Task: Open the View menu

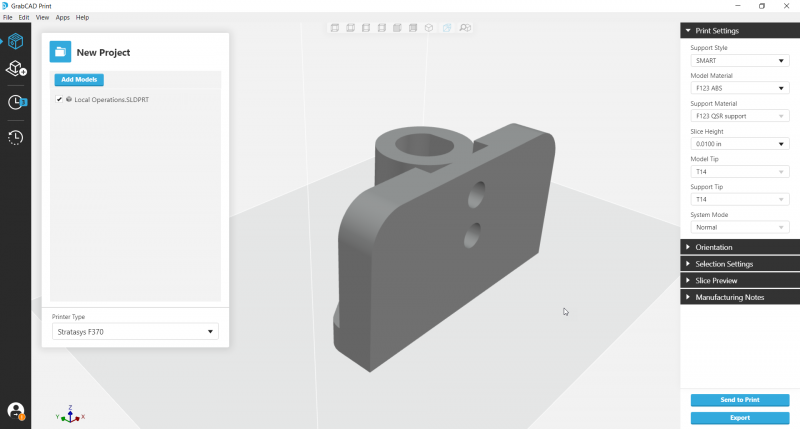Action: point(42,17)
